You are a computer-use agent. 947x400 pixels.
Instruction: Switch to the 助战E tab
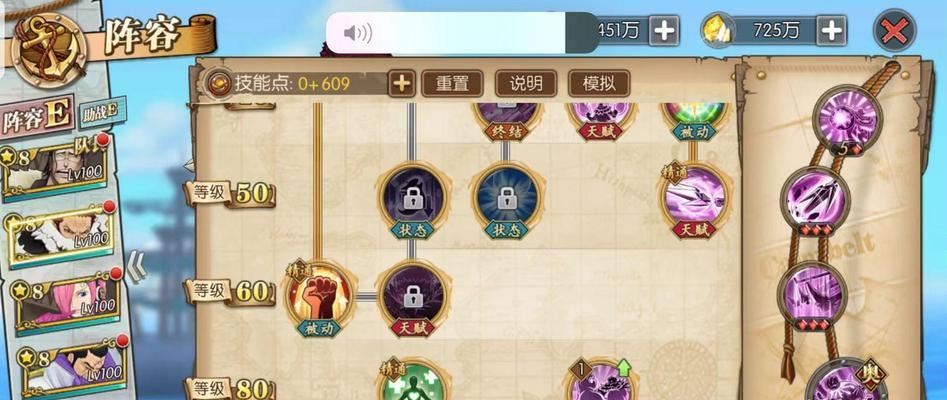(x=101, y=112)
